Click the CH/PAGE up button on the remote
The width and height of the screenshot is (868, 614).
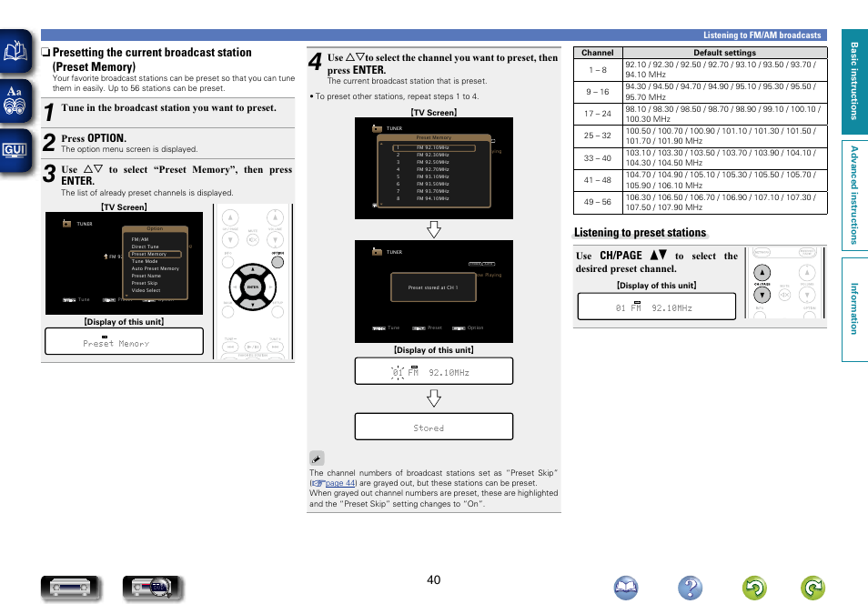tap(762, 272)
